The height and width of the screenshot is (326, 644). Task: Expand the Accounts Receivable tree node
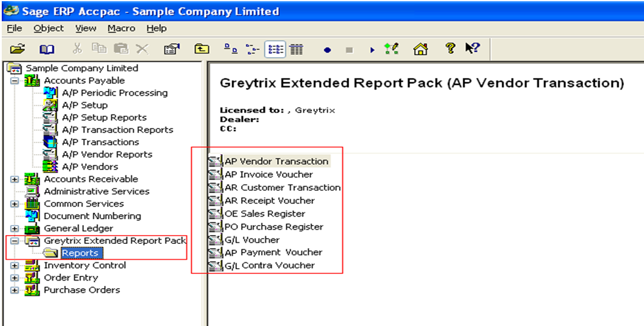tap(15, 179)
